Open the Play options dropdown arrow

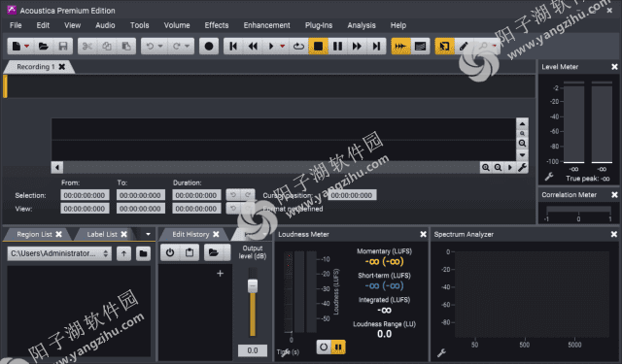tap(283, 47)
